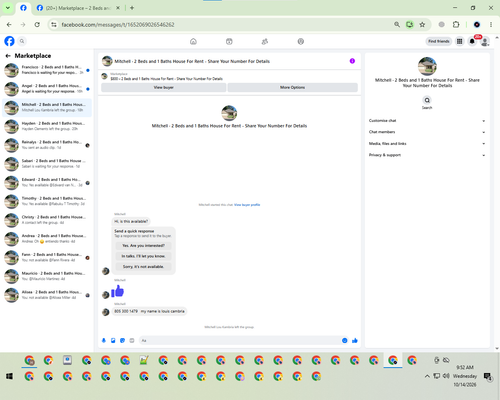The width and height of the screenshot is (500, 400).
Task: Open the Groups icon in top navigation
Action: coord(265,41)
